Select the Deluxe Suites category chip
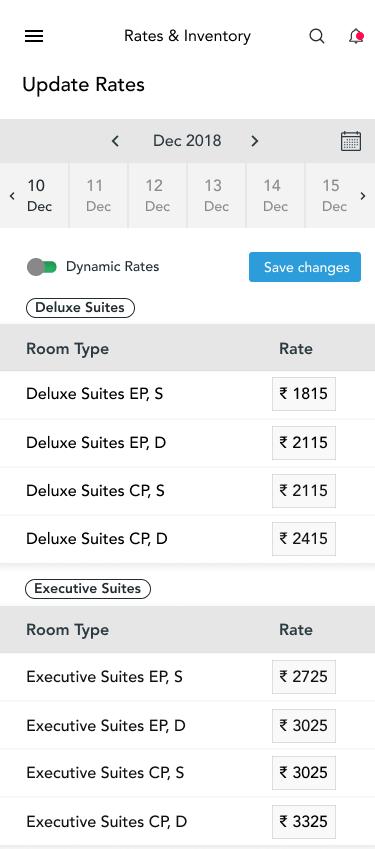 tap(80, 308)
